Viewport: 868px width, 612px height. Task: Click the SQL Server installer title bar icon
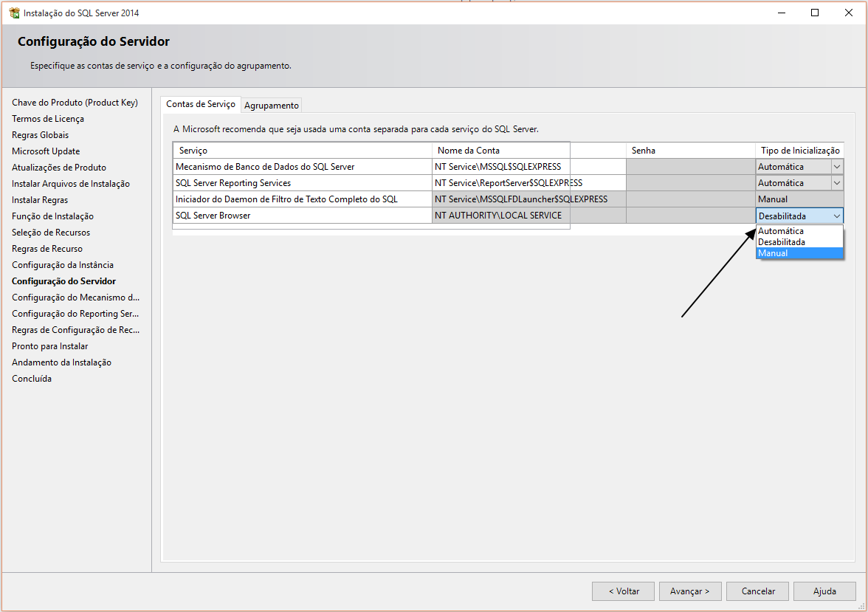click(x=15, y=13)
